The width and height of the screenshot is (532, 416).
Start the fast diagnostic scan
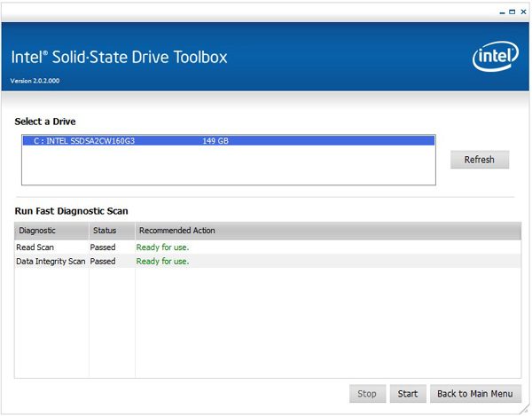coord(408,394)
